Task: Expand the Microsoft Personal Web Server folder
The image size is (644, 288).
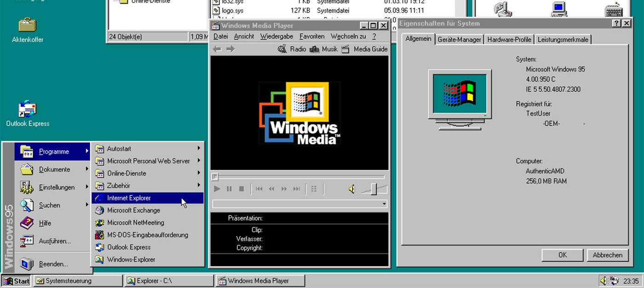Action: point(148,161)
